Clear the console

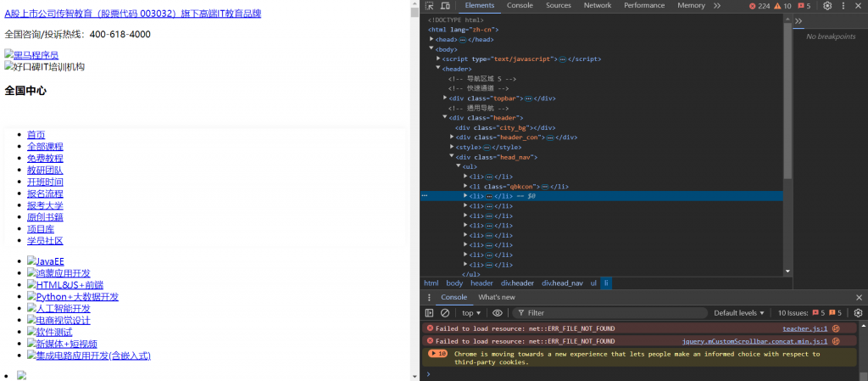(x=444, y=313)
